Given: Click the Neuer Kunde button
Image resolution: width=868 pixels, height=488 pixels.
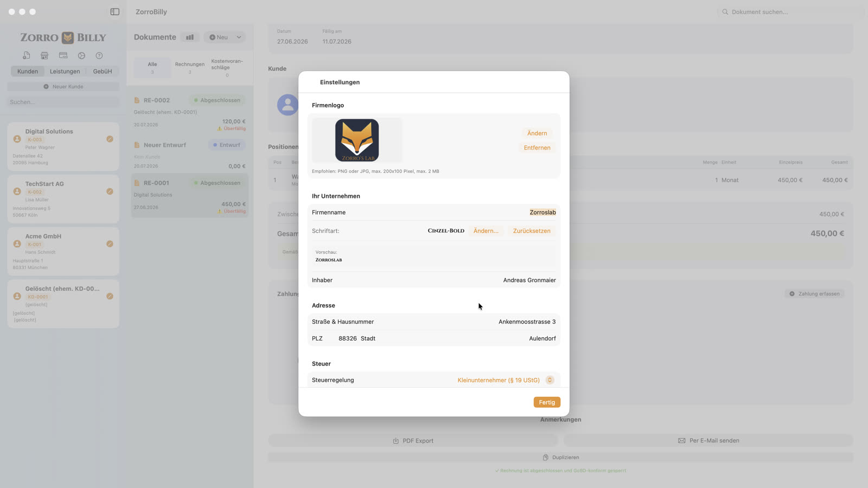Looking at the screenshot, I should (63, 87).
